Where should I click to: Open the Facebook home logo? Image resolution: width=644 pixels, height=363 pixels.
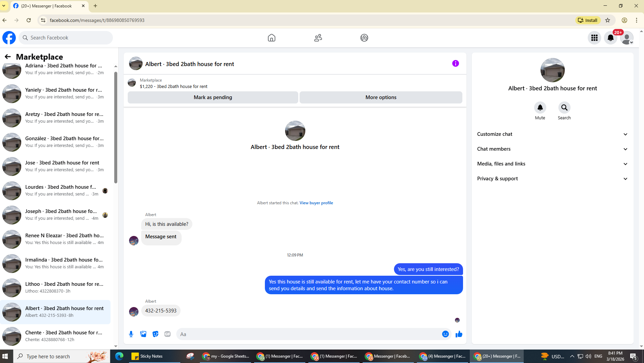click(x=9, y=38)
